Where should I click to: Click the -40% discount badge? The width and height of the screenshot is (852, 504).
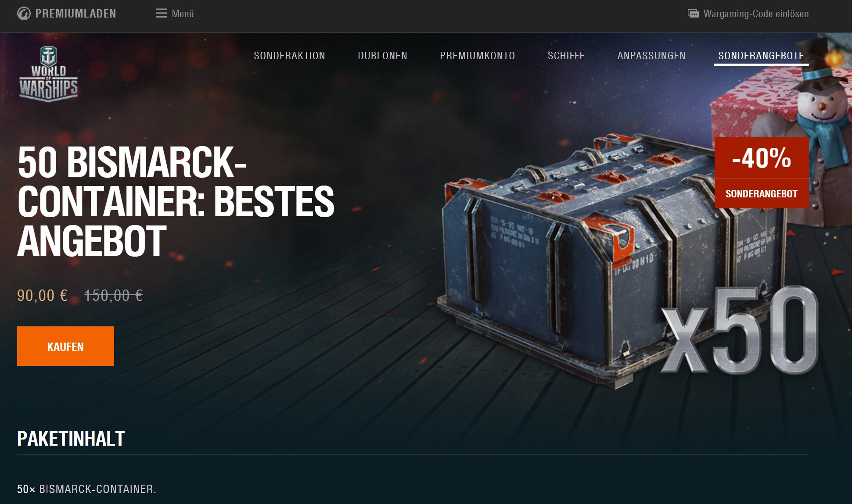762,158
